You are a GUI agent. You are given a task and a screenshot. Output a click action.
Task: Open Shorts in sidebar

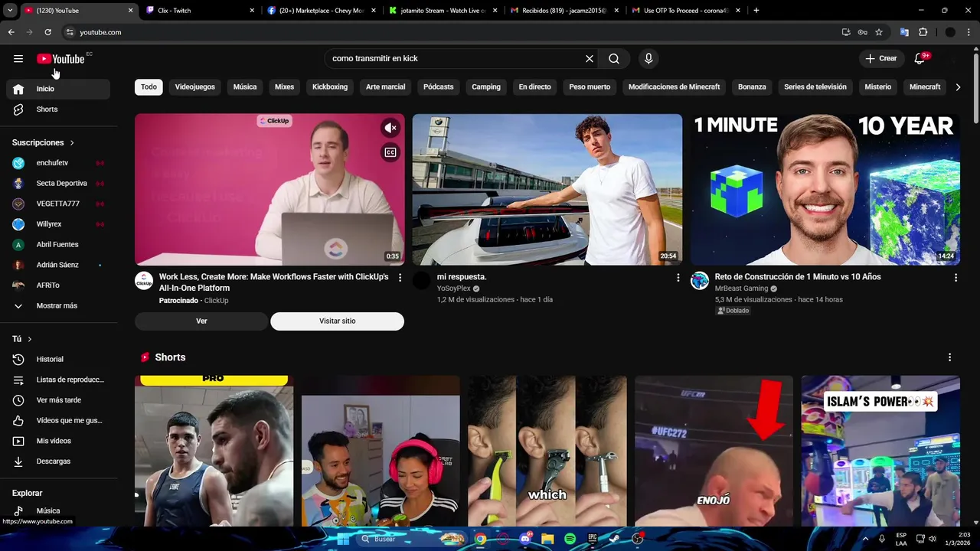tap(58, 109)
